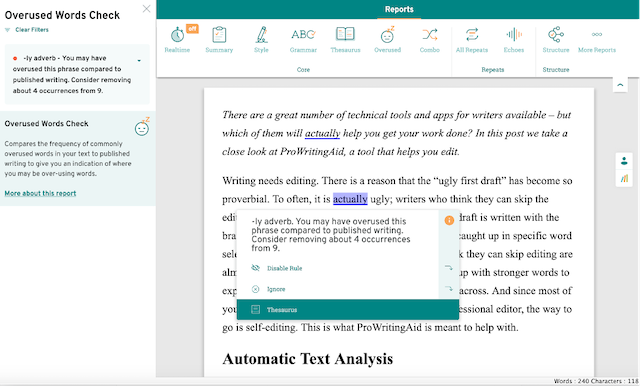This screenshot has height=386, width=640.
Task: Choose Thesaurus in the popup
Action: [x=347, y=310]
